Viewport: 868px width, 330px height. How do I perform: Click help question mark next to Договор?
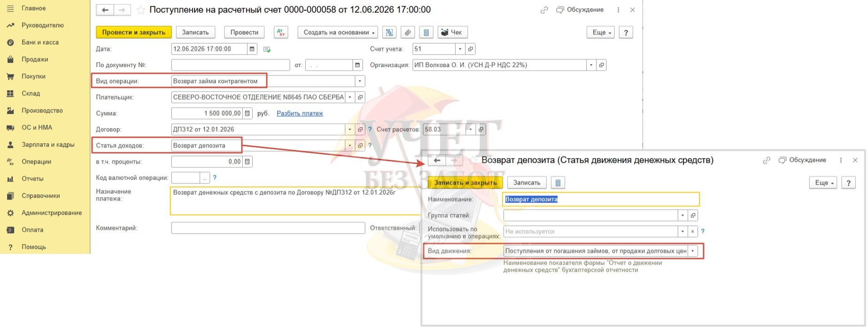coord(370,129)
